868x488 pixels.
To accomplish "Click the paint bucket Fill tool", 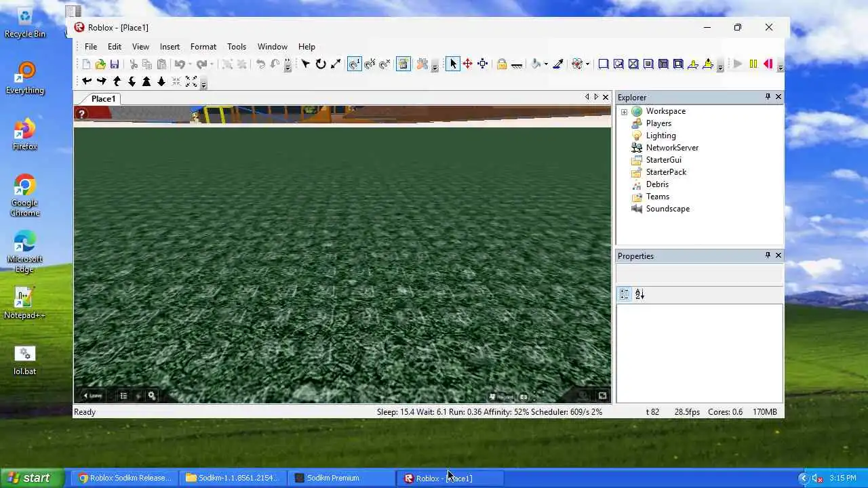I will click(x=536, y=64).
